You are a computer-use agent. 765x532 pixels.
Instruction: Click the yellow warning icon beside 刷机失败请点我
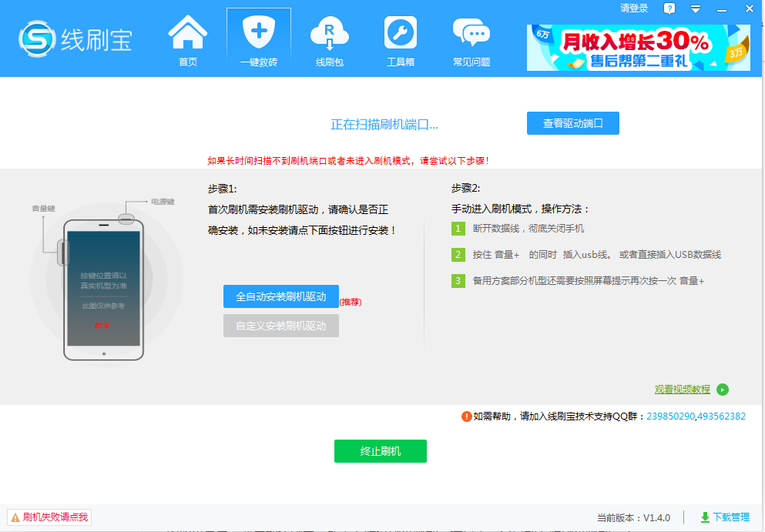[14, 517]
